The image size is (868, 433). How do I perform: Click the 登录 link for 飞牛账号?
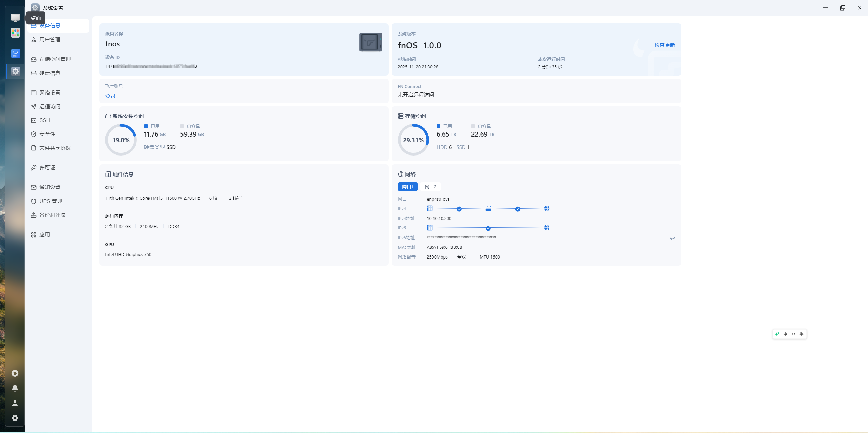tap(110, 96)
